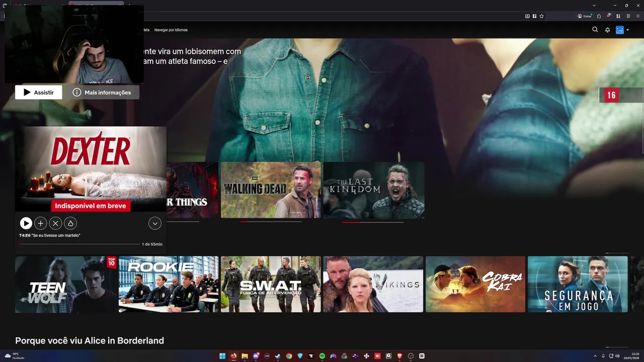
Task: Play Dexter with the round play button
Action: pos(26,223)
